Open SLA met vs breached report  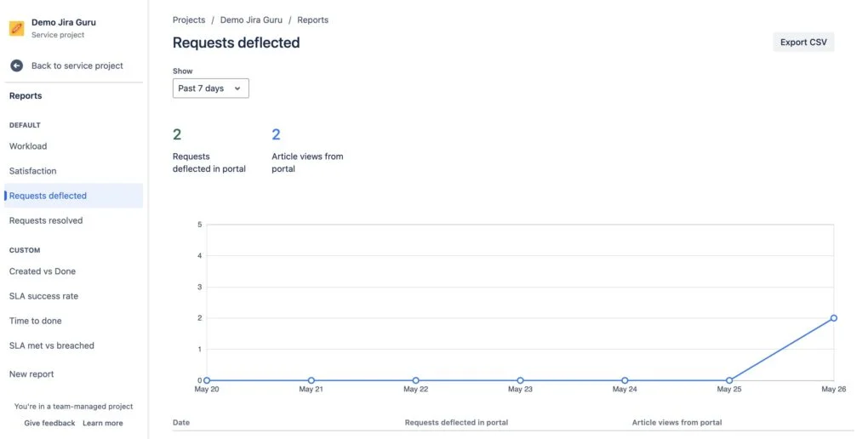click(x=51, y=345)
